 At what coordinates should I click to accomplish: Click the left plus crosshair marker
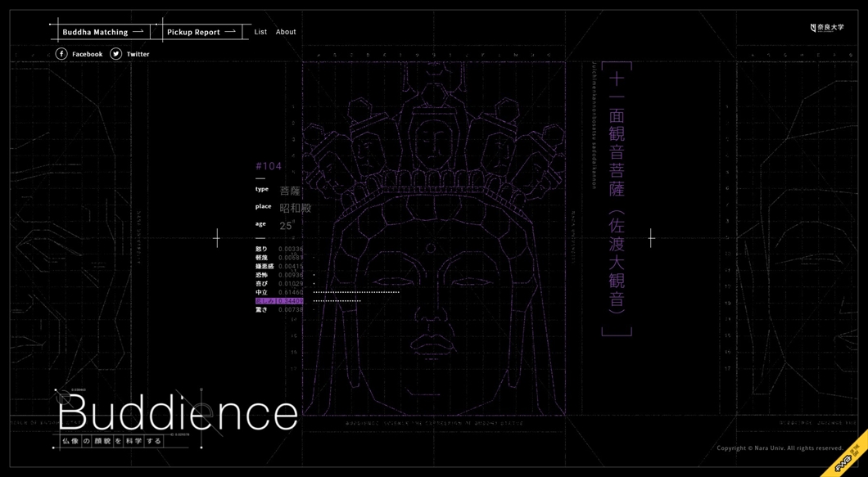(216, 238)
